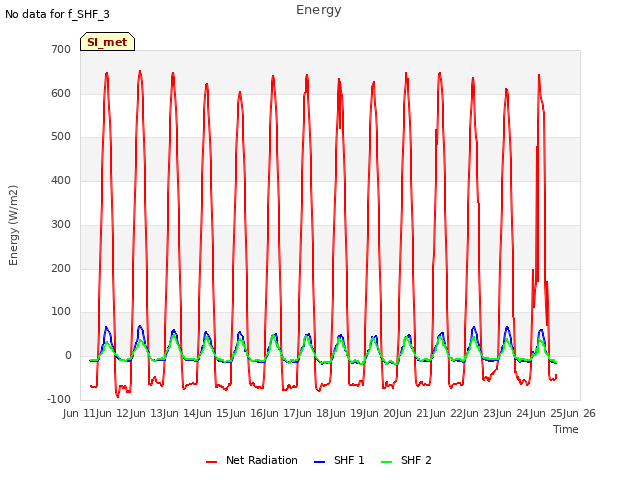The width and height of the screenshot is (640, 480).
Task: Click the Jun 11 x-axis label
Action: point(80,413)
